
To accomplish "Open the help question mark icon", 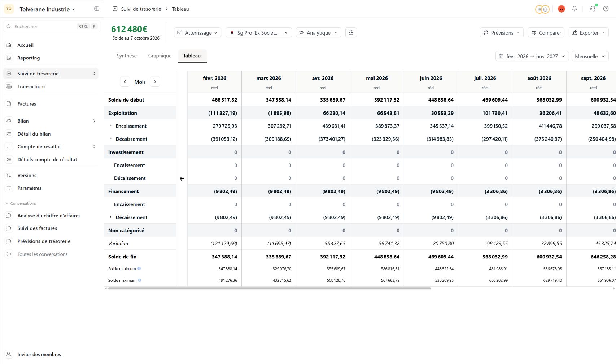I will click(606, 9).
